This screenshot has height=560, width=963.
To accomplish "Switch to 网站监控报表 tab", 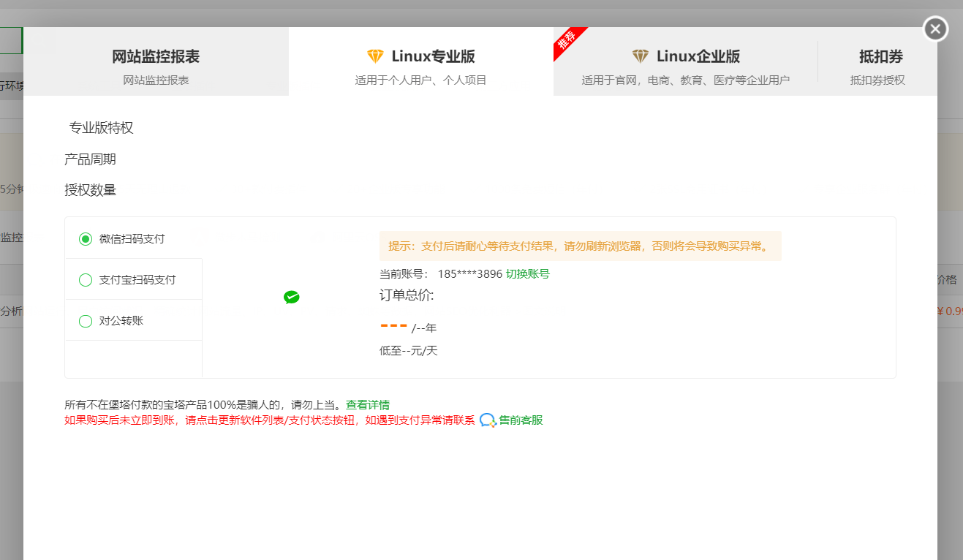I will [156, 61].
